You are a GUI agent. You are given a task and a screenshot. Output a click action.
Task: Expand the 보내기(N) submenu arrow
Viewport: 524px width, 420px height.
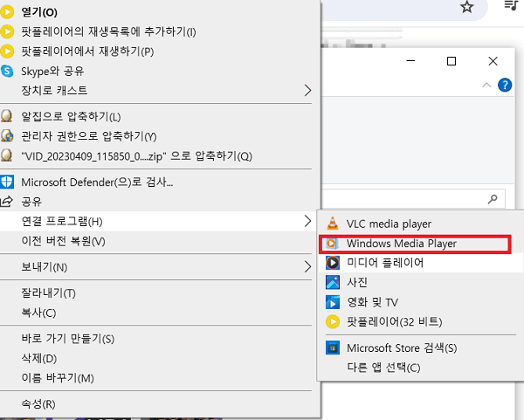pos(307,266)
